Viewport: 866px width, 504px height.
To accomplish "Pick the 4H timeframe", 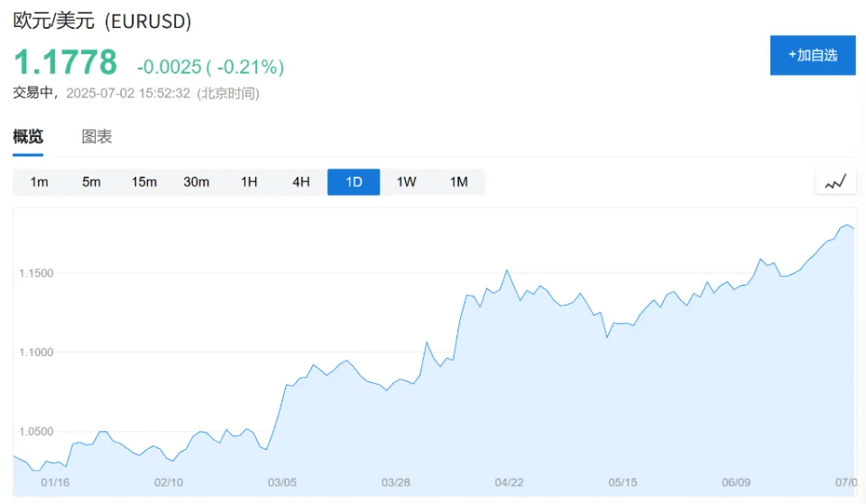I will click(301, 182).
